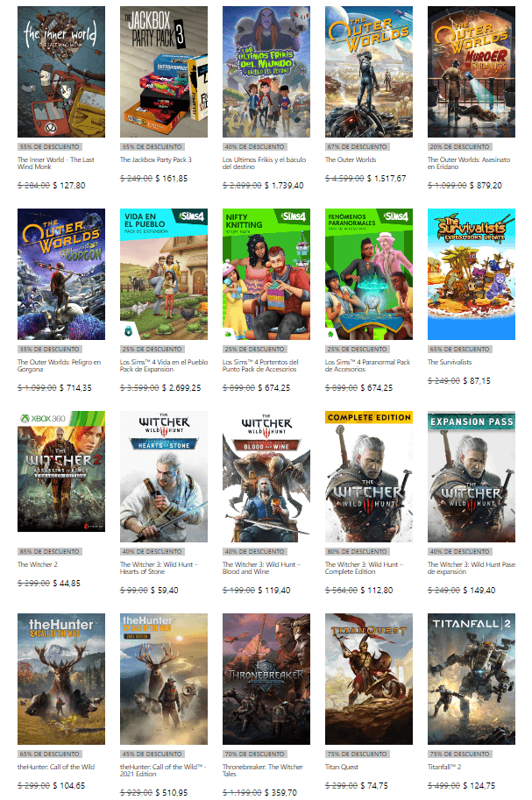Click the Nifty Knitting Sims 4 cover
Image resolution: width=532 pixels, height=800 pixels.
coord(266,274)
